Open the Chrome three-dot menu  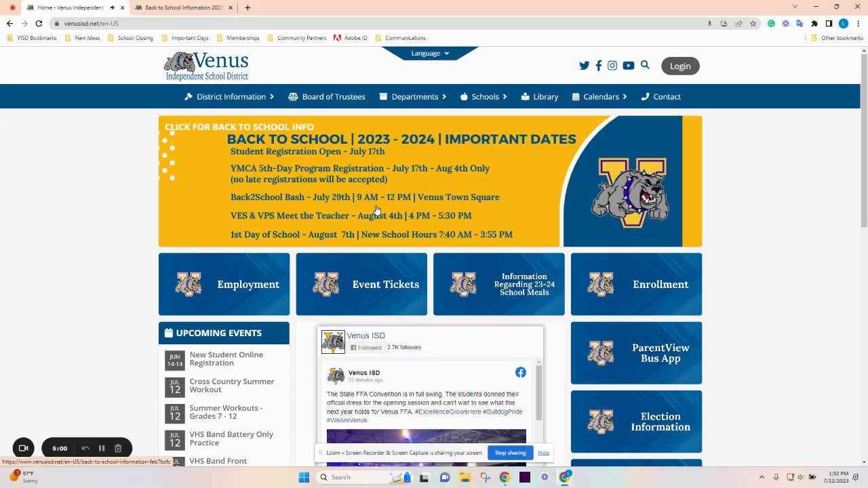click(859, 23)
